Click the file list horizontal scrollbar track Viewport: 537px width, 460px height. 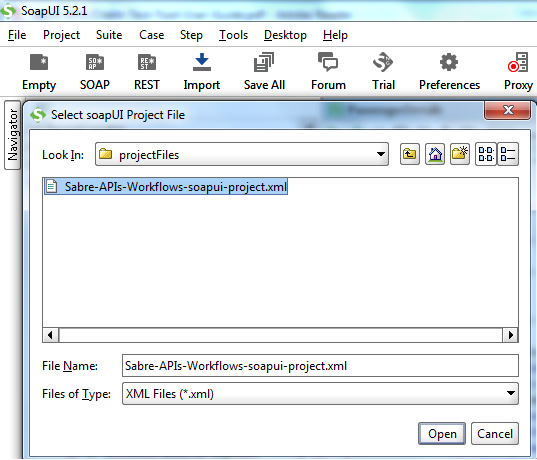click(280, 335)
